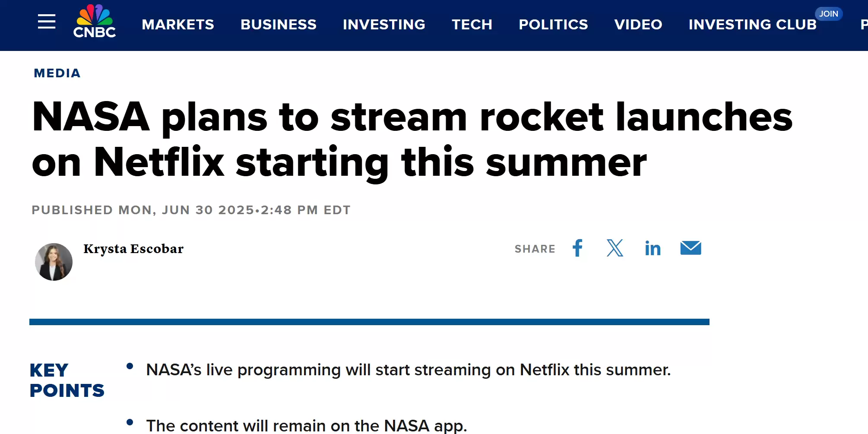Open the Business section
This screenshot has width=868, height=434.
point(279,25)
